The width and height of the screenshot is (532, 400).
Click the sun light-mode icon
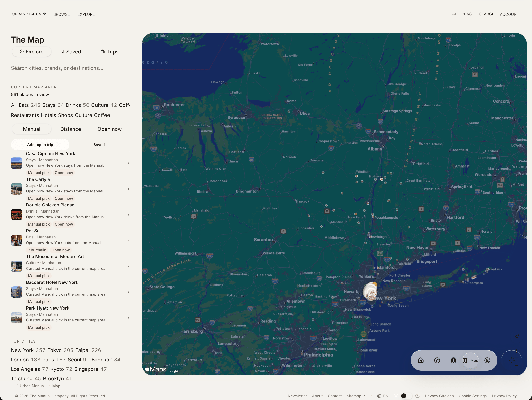(x=396, y=396)
